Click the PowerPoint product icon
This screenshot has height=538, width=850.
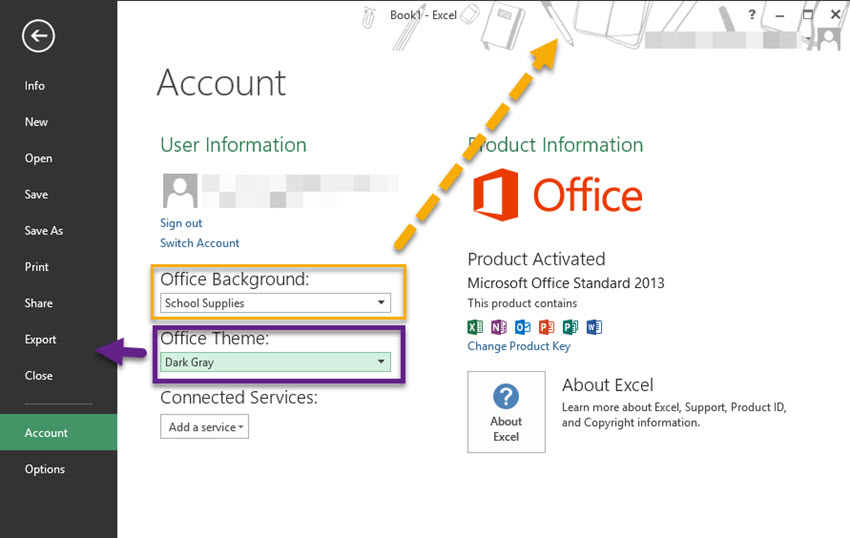(x=546, y=327)
